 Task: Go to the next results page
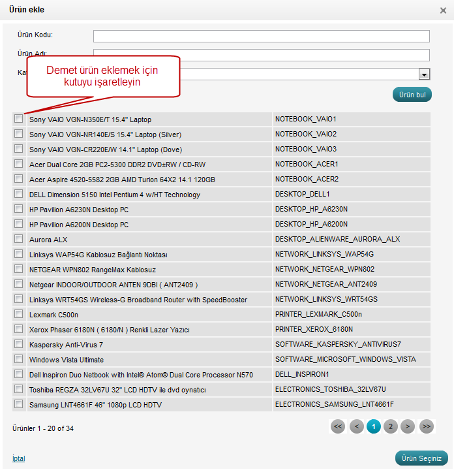[408, 426]
